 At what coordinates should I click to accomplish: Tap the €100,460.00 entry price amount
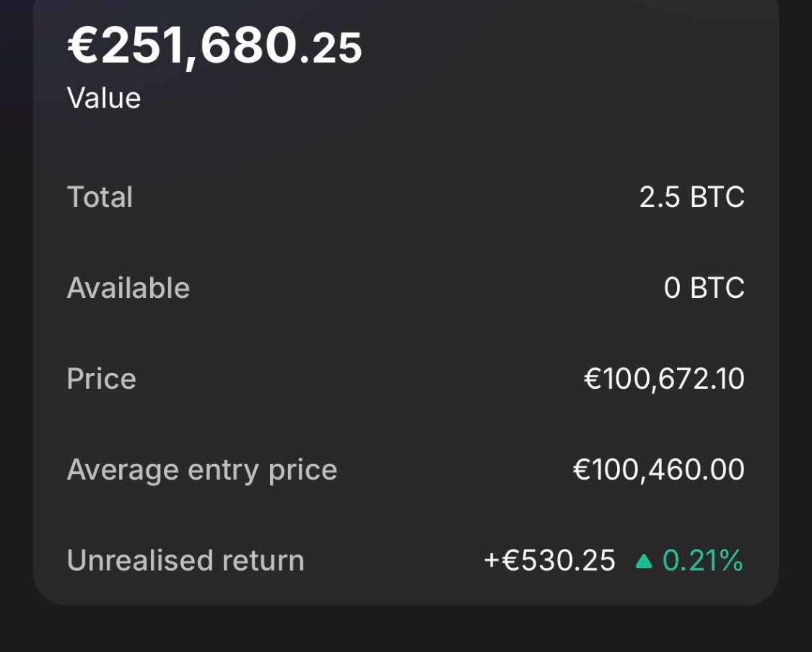click(658, 470)
